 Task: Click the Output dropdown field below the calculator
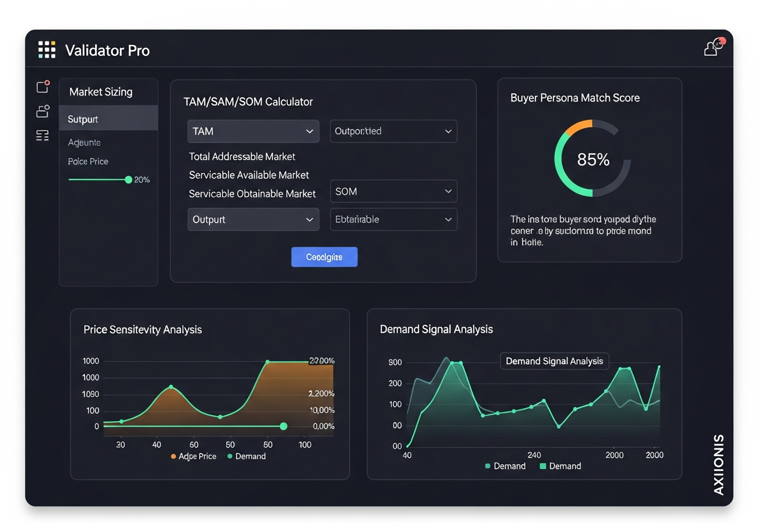[253, 219]
